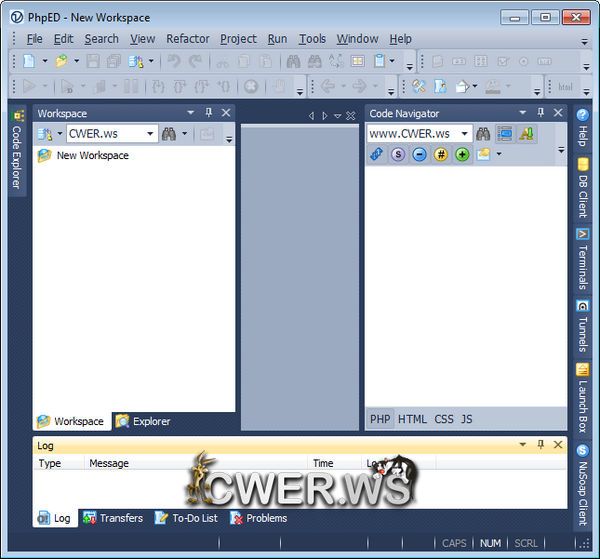Viewport: 600px width, 559px height.
Task: Open the www.CWER.ws dropdown in Code Navigator
Action: click(465, 134)
